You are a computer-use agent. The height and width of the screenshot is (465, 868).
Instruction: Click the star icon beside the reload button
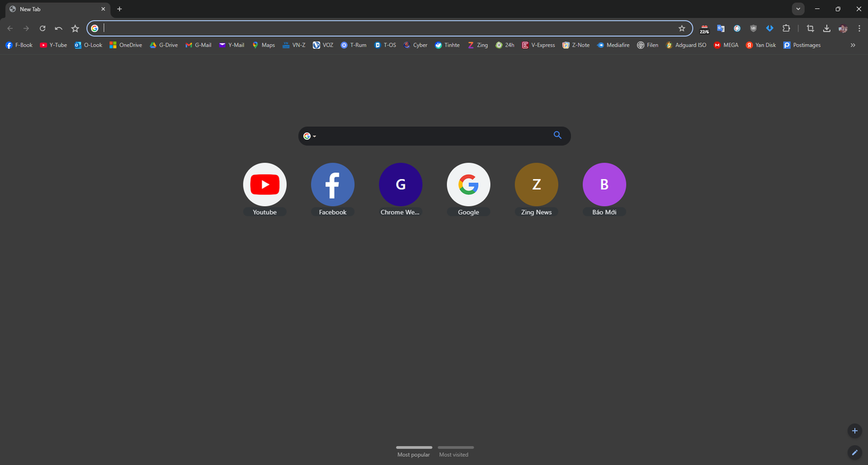75,28
